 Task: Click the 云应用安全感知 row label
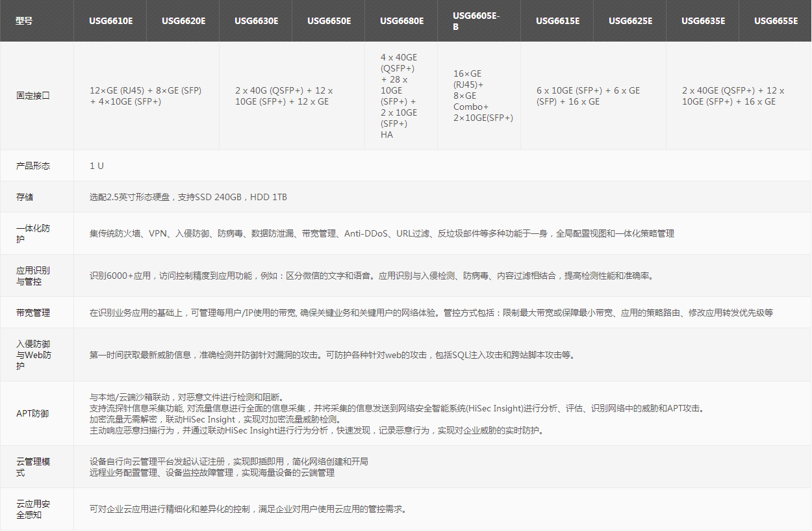pyautogui.click(x=33, y=509)
